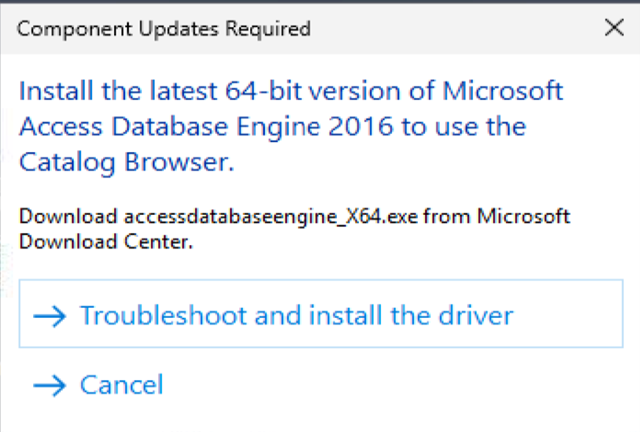This screenshot has width=640, height=432.
Task: Click the Component Updates Required title bar
Action: pos(300,28)
